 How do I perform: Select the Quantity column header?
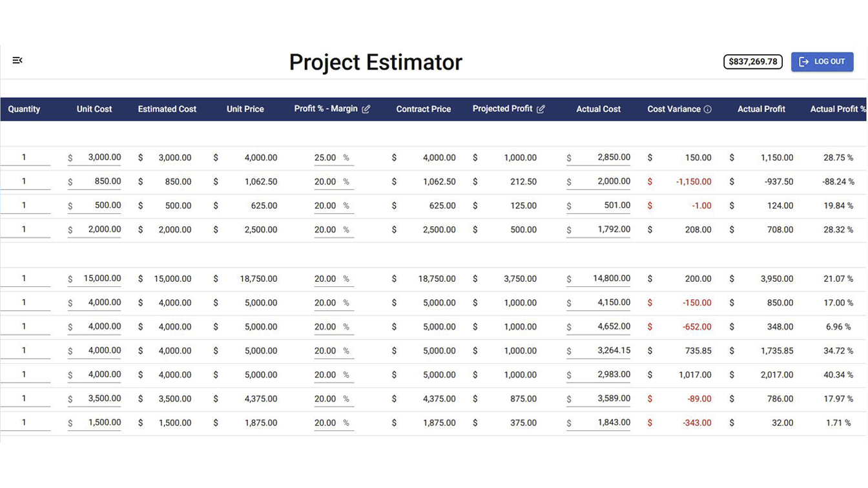(x=24, y=109)
